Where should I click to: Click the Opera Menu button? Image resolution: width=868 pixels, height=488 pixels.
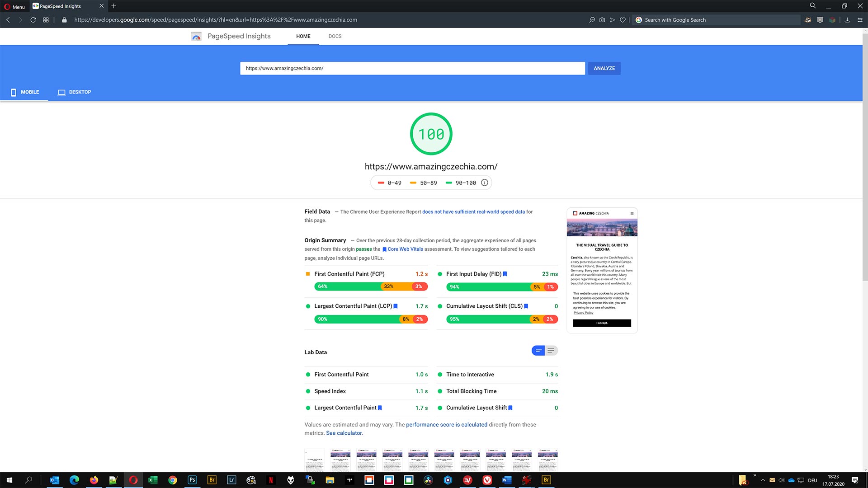(x=14, y=6)
